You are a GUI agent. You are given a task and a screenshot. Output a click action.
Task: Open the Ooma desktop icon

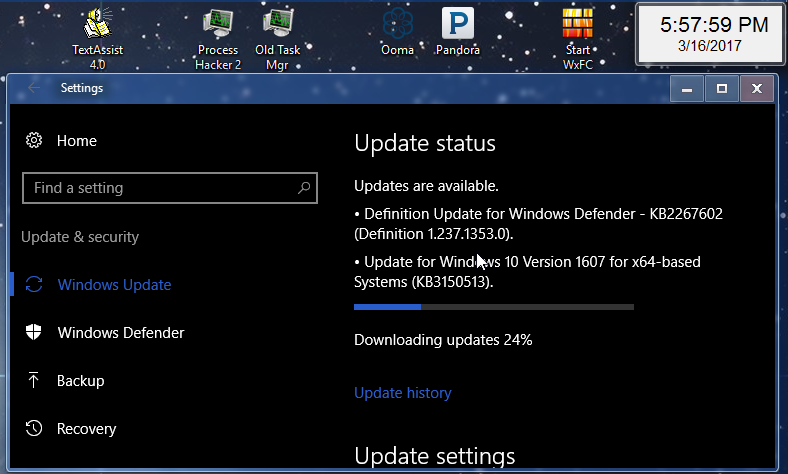(398, 24)
